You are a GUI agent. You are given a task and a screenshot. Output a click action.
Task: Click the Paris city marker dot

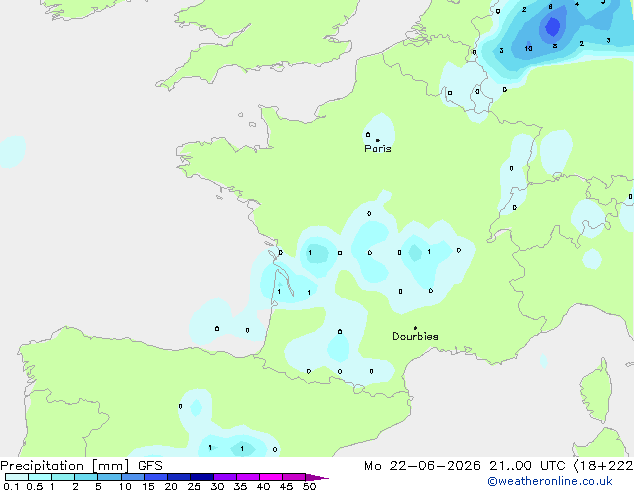378,140
